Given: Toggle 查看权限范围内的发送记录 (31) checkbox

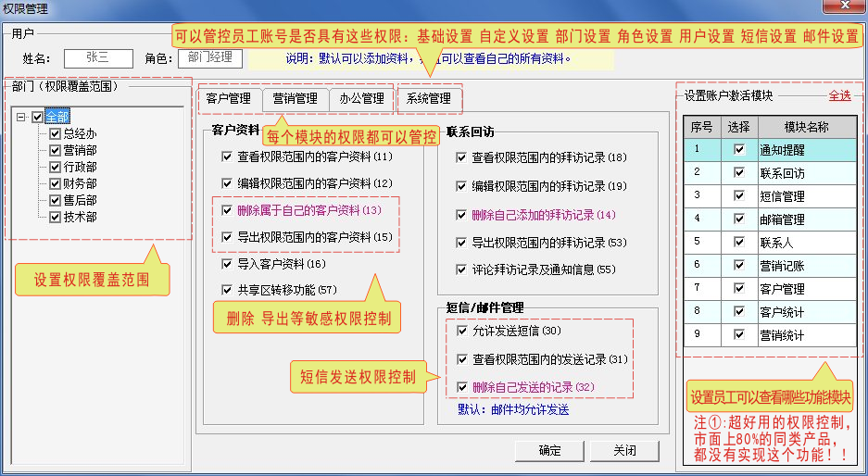Looking at the screenshot, I should click(462, 359).
